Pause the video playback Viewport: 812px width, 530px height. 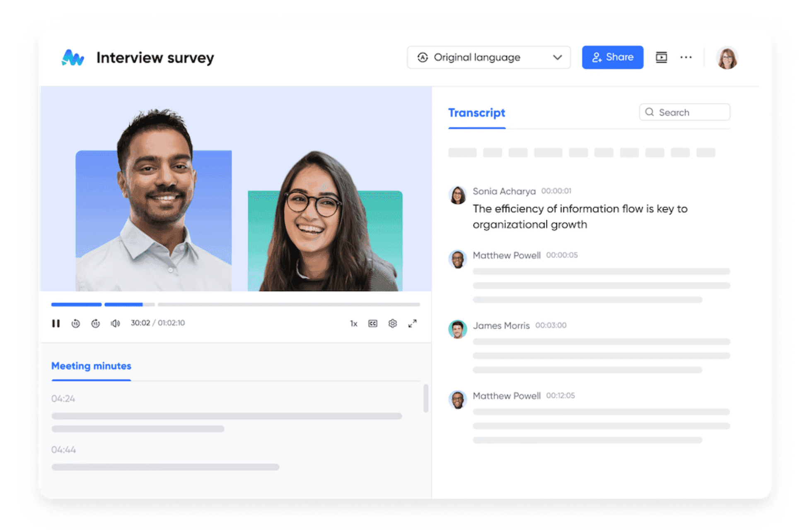click(56, 323)
